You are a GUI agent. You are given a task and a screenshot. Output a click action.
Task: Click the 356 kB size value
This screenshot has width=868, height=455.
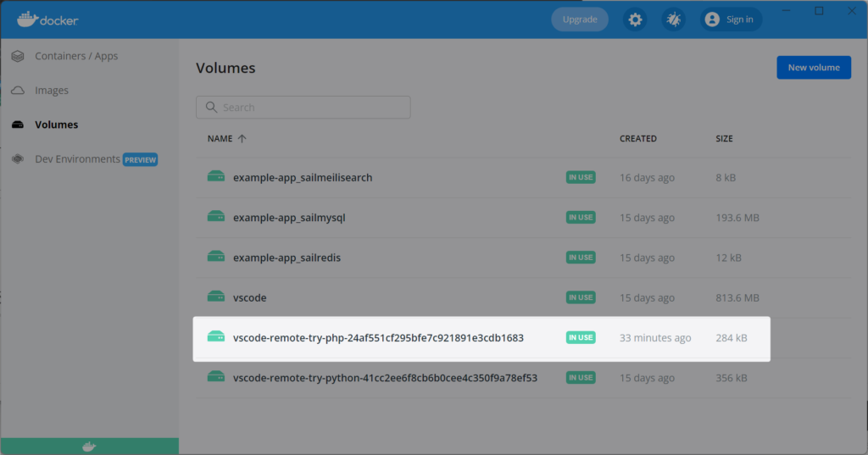(732, 378)
